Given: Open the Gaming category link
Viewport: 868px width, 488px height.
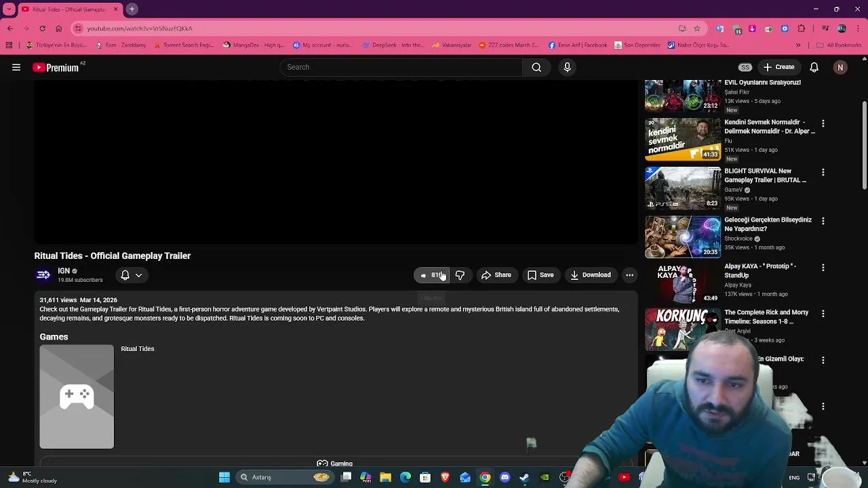Looking at the screenshot, I should coord(334,464).
